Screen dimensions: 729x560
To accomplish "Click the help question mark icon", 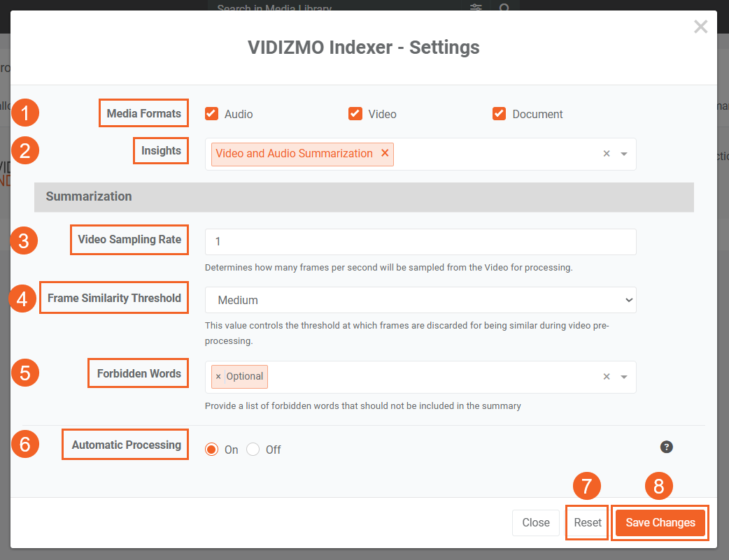I will pos(666,447).
